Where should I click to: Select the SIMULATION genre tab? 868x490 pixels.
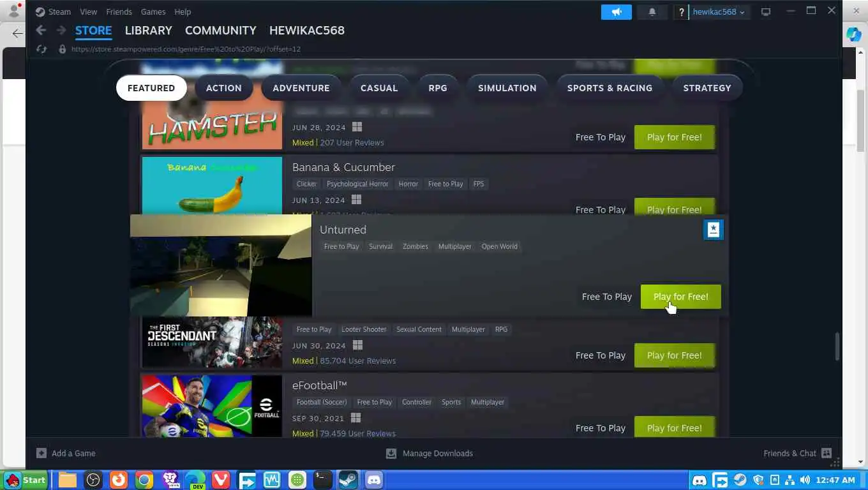507,88
